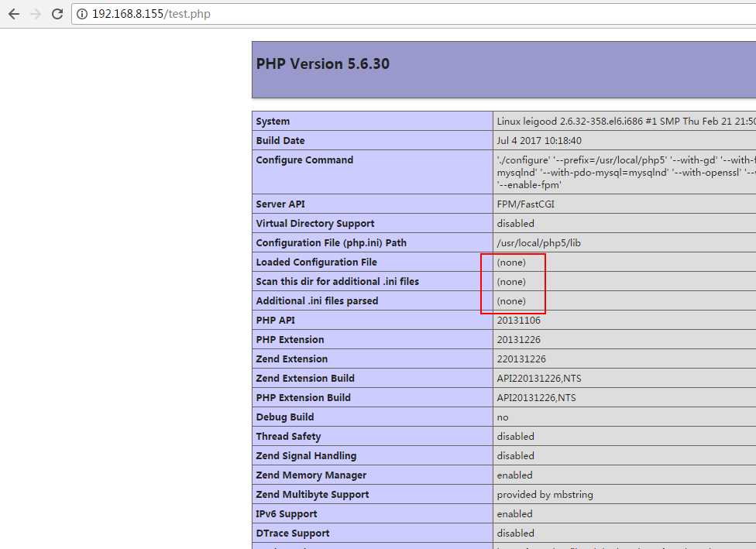The image size is (756, 549).
Task: Select the 'Zend Extension Build' label
Action: pos(305,379)
